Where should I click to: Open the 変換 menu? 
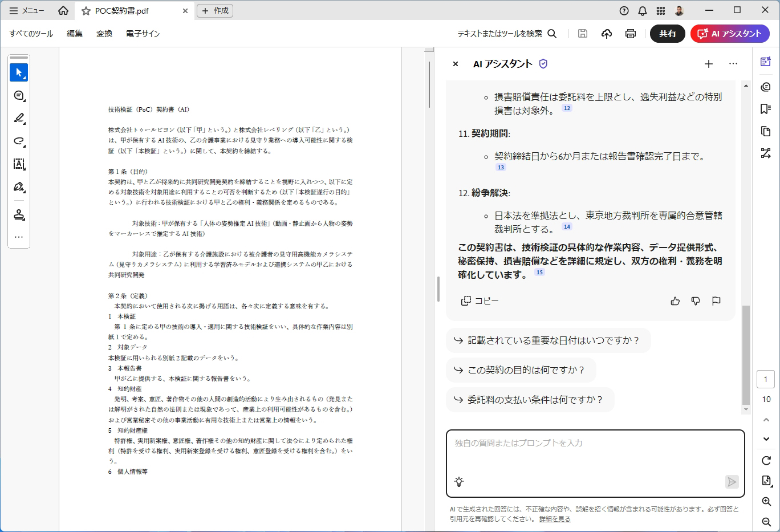pos(104,34)
